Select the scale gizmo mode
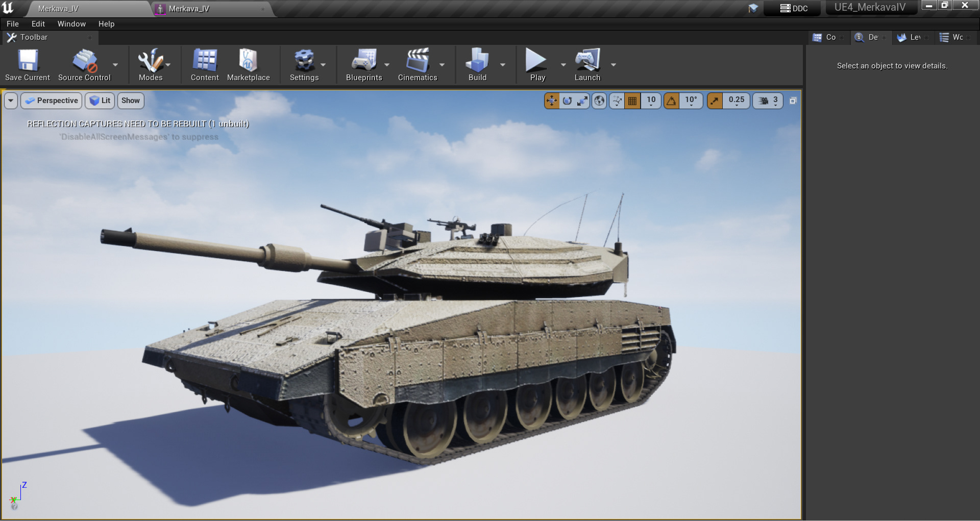980x521 pixels. (x=582, y=101)
